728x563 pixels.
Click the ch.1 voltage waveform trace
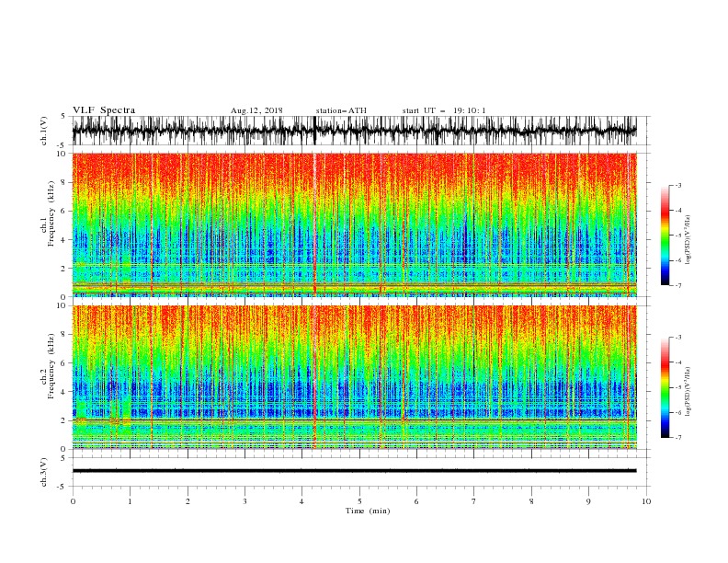(354, 131)
